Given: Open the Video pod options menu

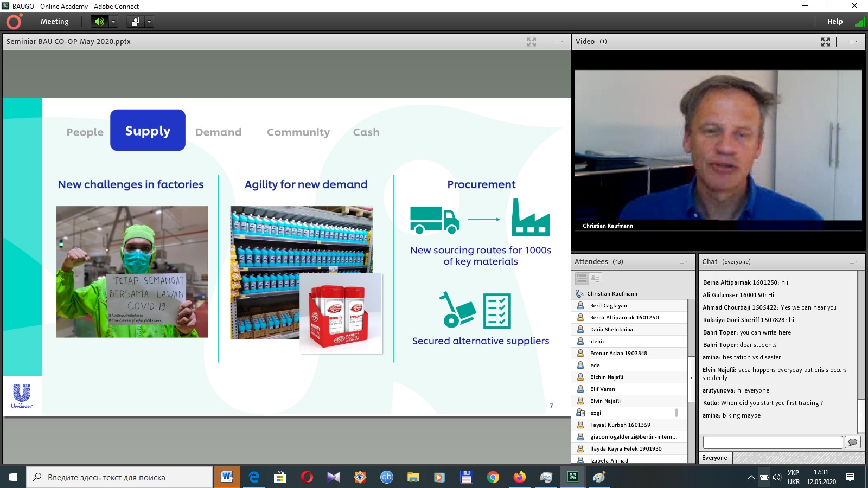Looking at the screenshot, I should click(853, 42).
